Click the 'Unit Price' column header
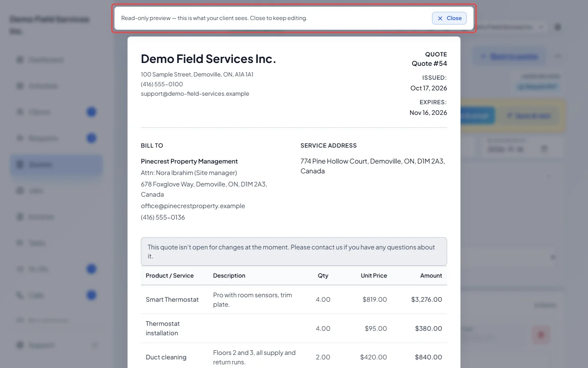The height and width of the screenshot is (368, 588). (374, 276)
